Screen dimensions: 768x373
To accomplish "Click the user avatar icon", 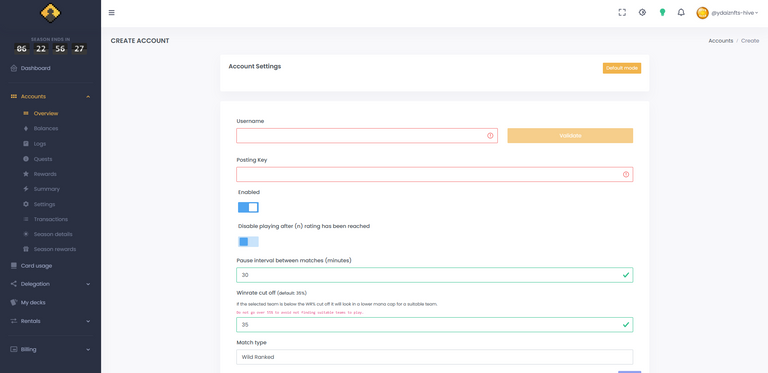I will [x=702, y=13].
